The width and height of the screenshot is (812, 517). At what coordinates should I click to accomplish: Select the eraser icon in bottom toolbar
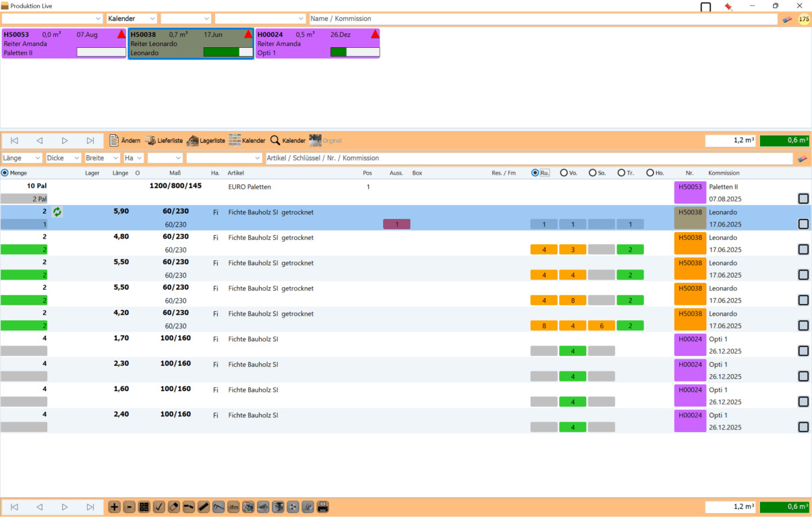point(174,507)
